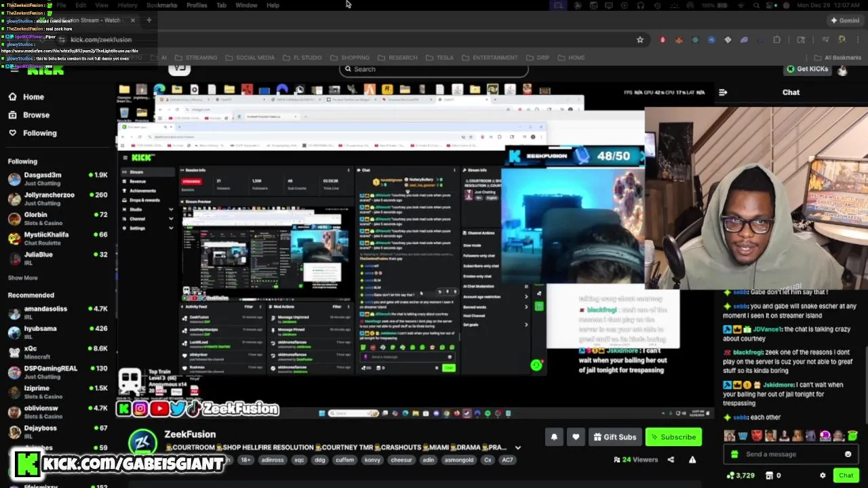Click the AC7 tag chip
Screen dimensions: 868x488
pyautogui.click(x=507, y=460)
